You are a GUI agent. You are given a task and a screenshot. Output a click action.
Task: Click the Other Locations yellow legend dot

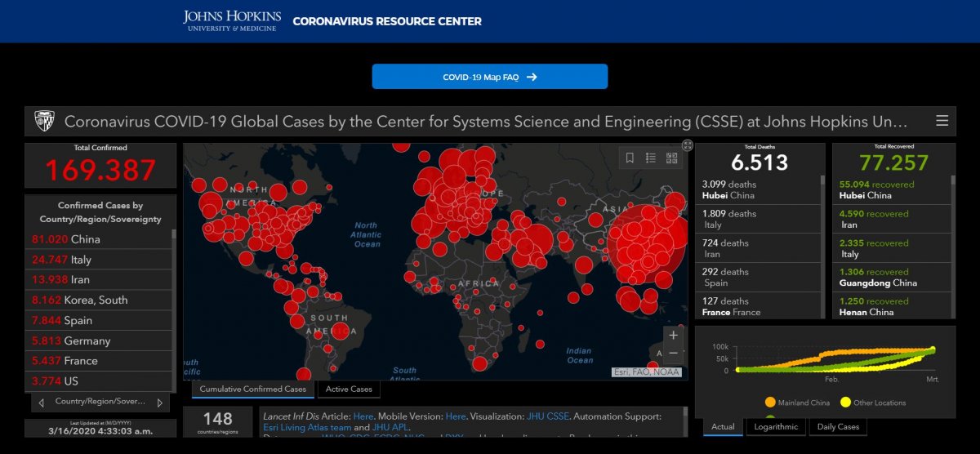point(845,403)
